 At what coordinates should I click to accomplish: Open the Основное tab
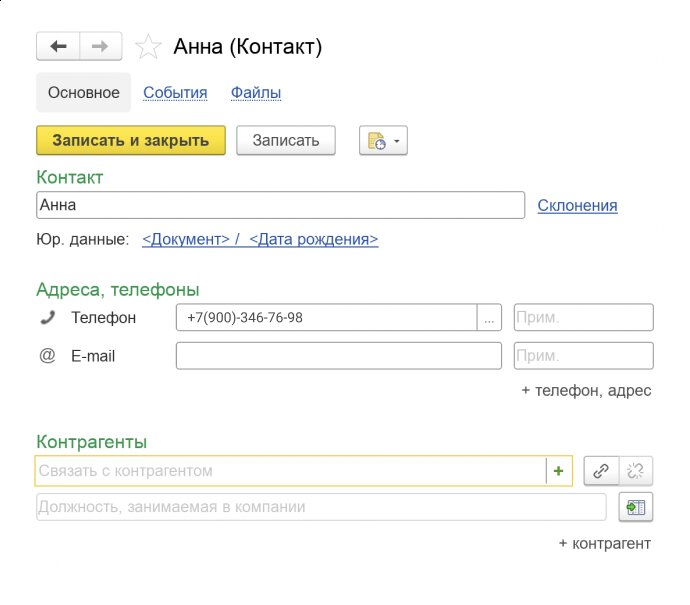pyautogui.click(x=84, y=92)
